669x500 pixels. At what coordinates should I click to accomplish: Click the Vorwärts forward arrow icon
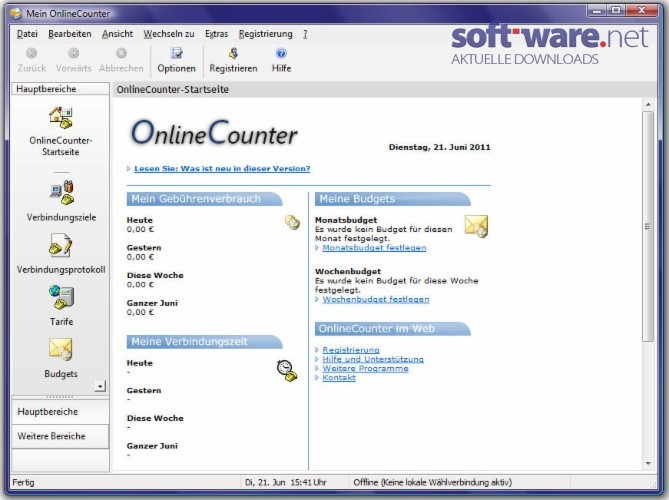tap(73, 53)
